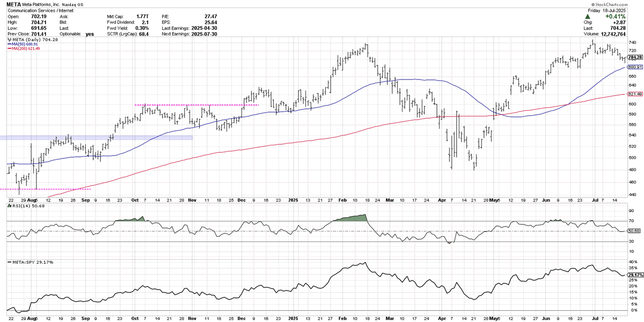
Task: Click the bold META ticker symbol
Action: click(x=14, y=5)
